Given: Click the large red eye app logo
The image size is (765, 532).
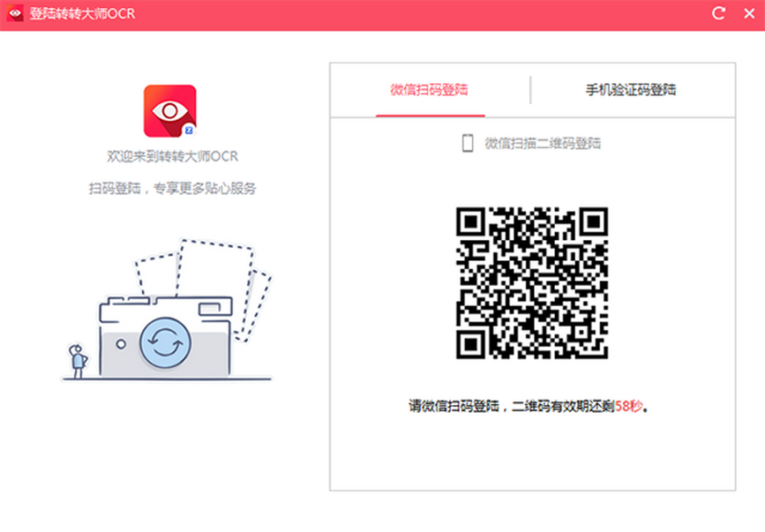Looking at the screenshot, I should pyautogui.click(x=169, y=111).
